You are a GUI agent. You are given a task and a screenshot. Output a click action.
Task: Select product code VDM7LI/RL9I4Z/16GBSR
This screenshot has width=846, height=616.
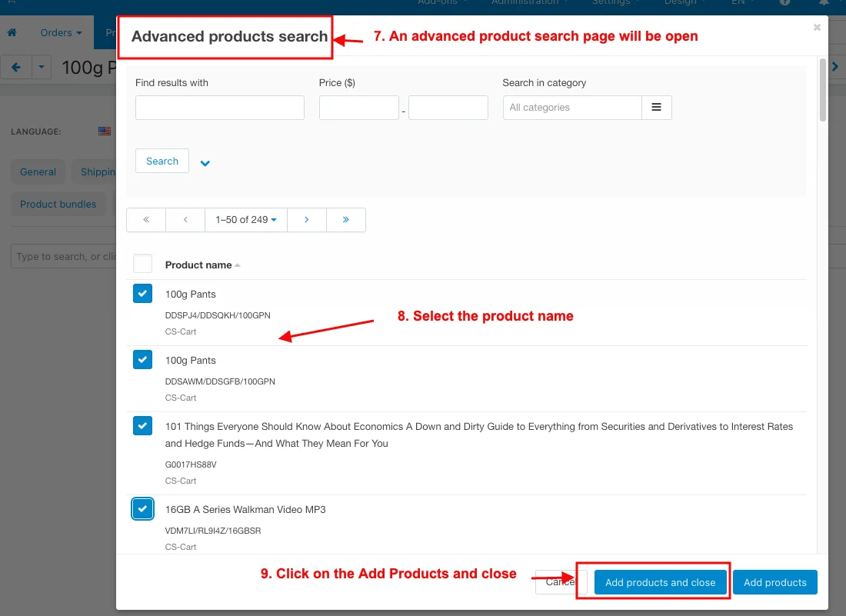(213, 531)
